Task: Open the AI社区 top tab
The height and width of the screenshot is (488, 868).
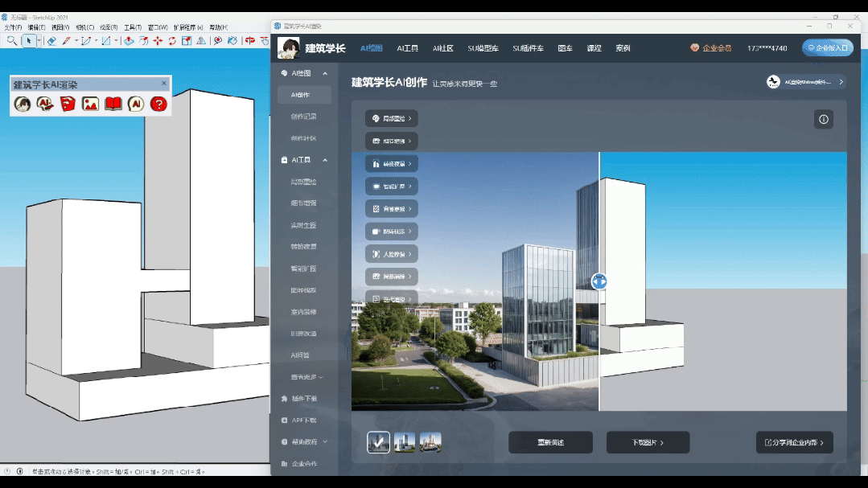Action: 443,48
